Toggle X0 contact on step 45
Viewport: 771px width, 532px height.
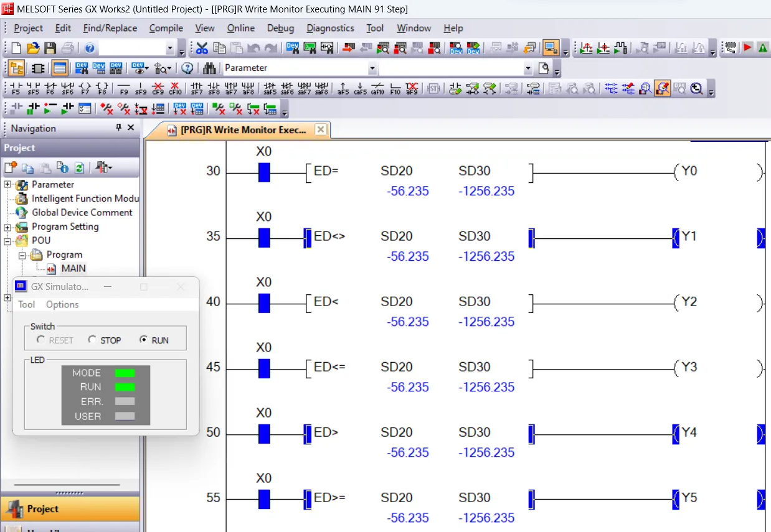pyautogui.click(x=264, y=368)
